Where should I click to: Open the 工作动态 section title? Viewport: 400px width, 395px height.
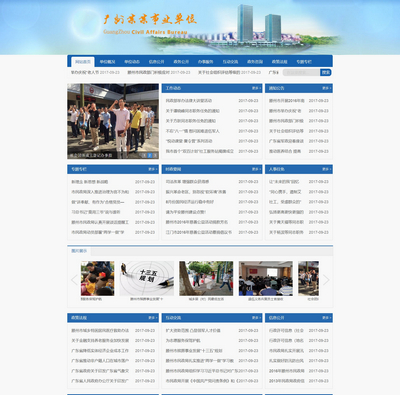(173, 88)
